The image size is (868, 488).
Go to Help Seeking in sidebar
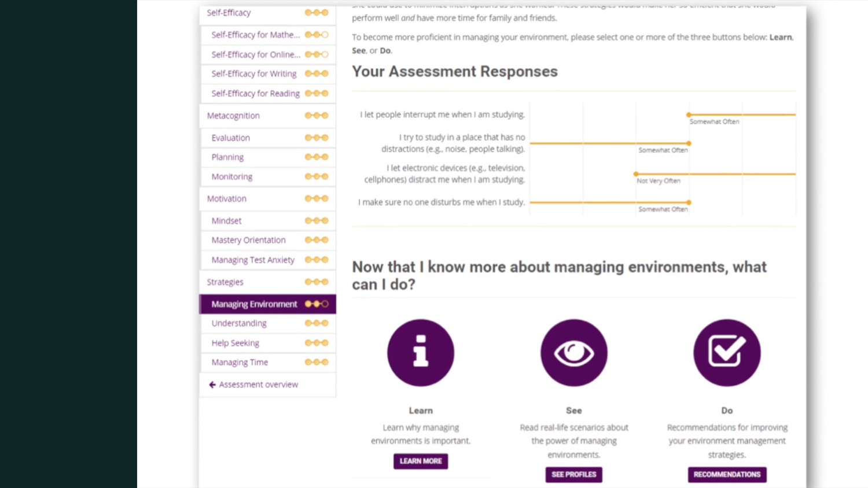(236, 343)
